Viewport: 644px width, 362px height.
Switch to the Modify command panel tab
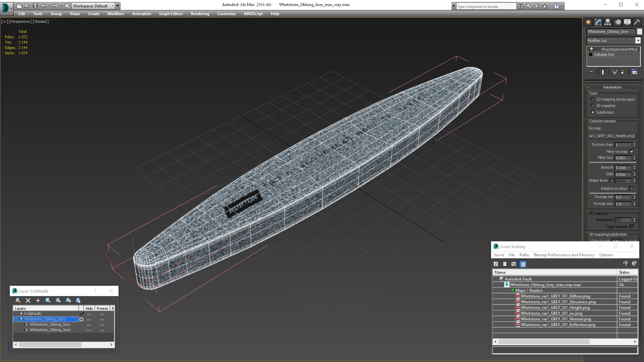coord(598,22)
